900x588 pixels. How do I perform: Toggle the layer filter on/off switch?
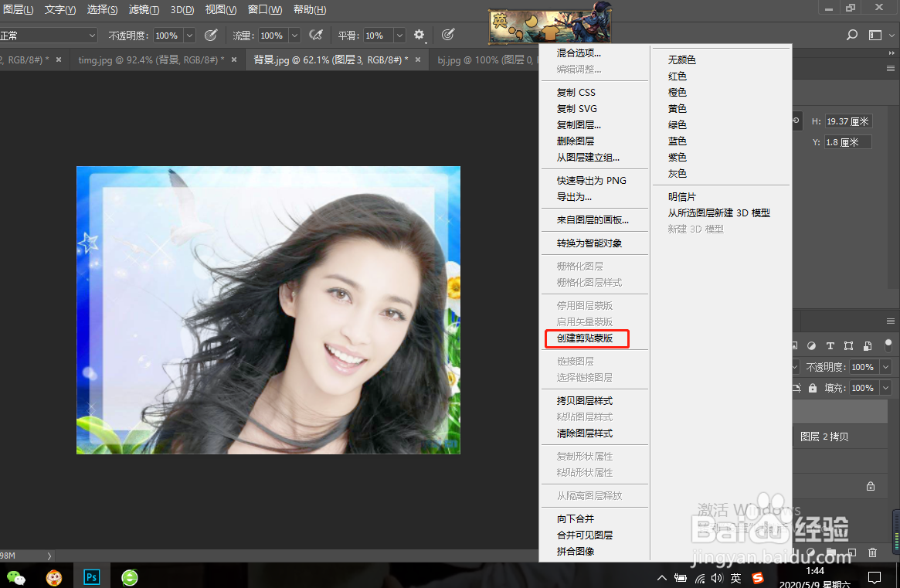pyautogui.click(x=888, y=345)
